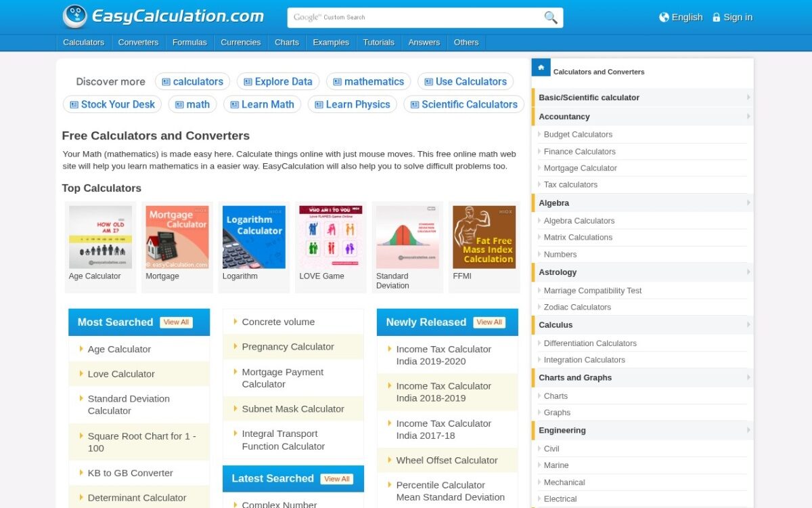The width and height of the screenshot is (812, 508).
Task: Open Graphs in sidebar
Action: coord(557,412)
